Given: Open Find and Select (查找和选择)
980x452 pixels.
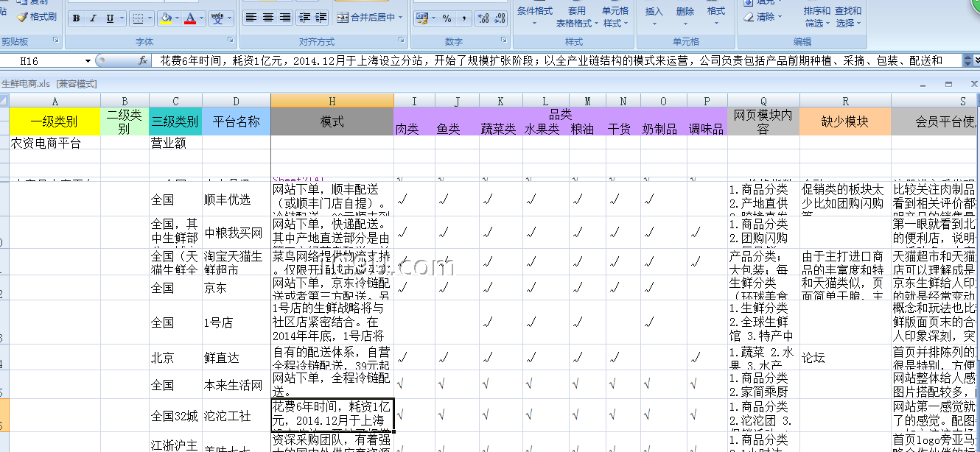Looking at the screenshot, I should coord(848,16).
